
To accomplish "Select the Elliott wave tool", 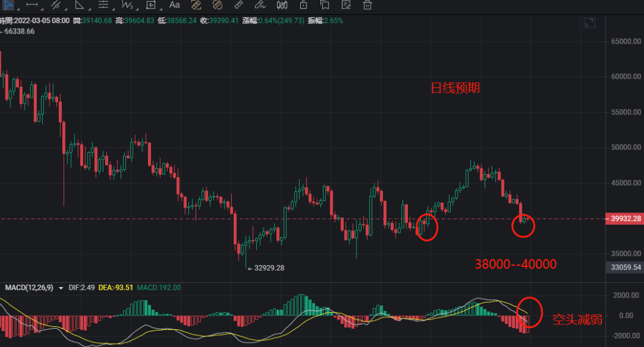I will tap(126, 5).
